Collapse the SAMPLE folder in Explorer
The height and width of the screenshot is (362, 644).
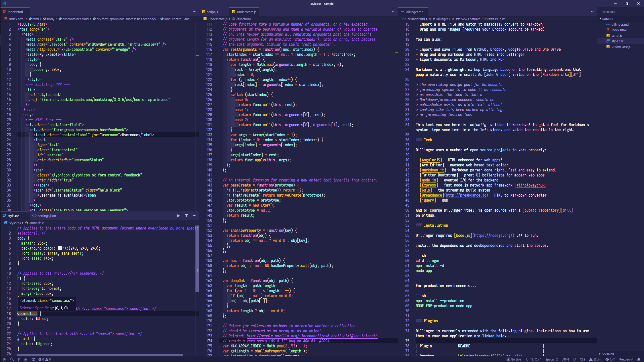click(606, 19)
